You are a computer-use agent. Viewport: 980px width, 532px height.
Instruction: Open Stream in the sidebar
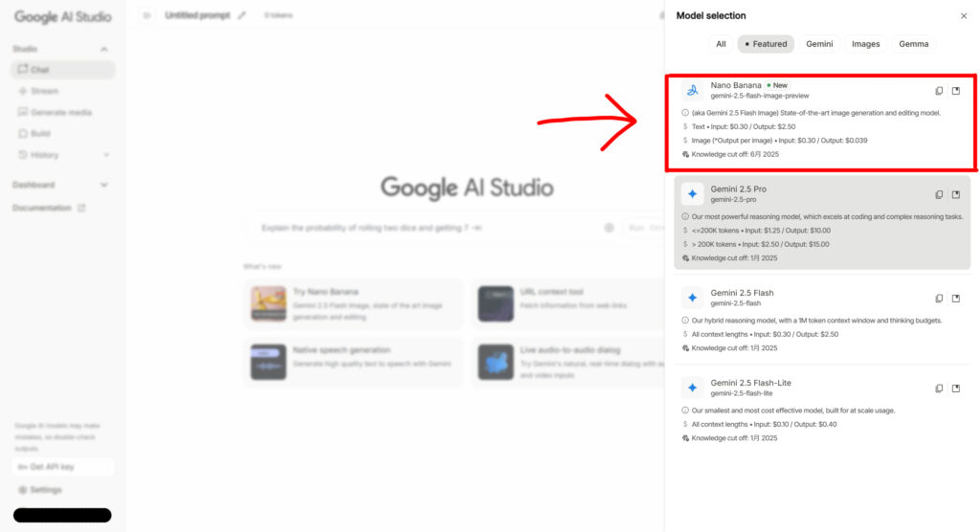pos(62,91)
